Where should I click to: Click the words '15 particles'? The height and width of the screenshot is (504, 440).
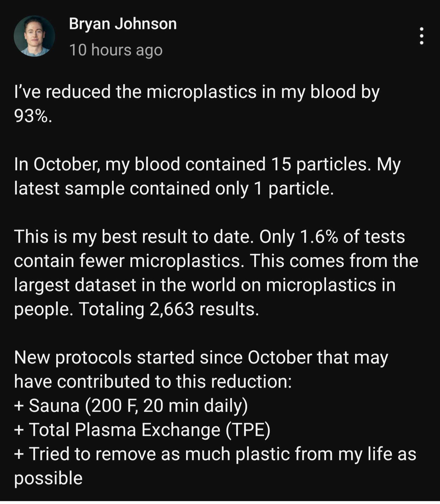319,164
